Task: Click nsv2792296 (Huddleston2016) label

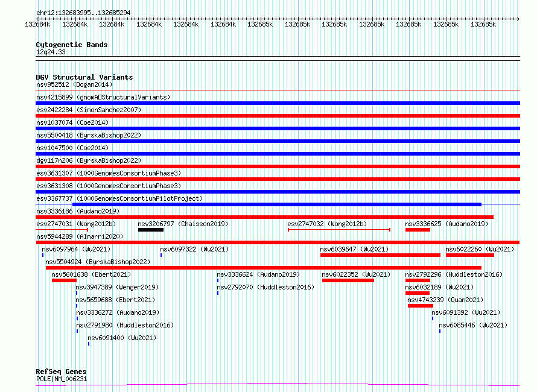Action: [454, 274]
